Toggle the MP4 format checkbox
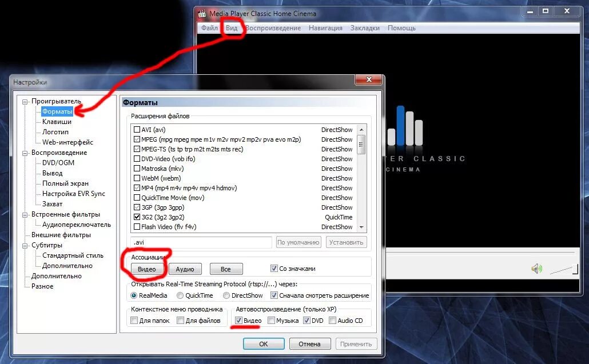This screenshot has width=589, height=364. point(137,188)
